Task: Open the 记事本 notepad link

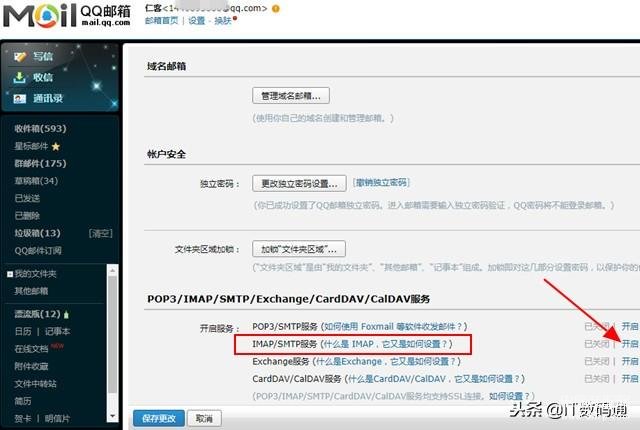Action: point(58,331)
